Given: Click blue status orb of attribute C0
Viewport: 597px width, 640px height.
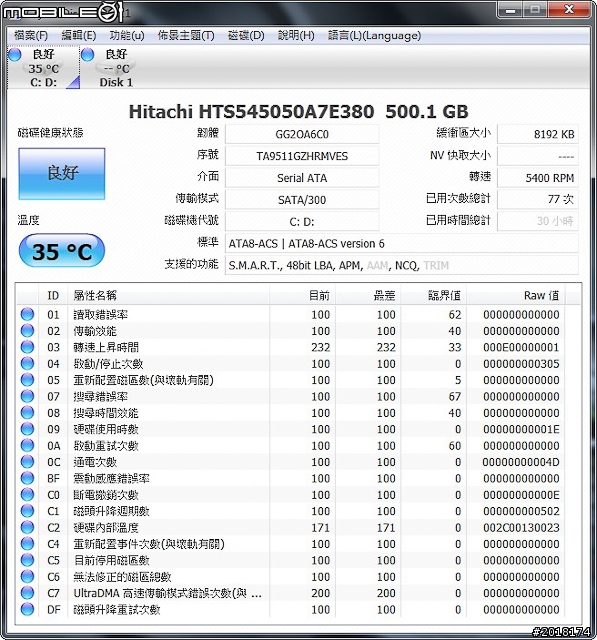Looking at the screenshot, I should (27, 495).
